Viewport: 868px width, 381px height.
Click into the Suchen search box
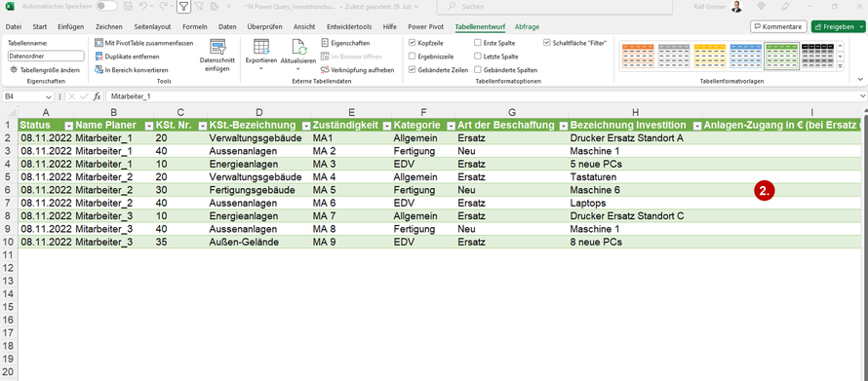tap(555, 7)
